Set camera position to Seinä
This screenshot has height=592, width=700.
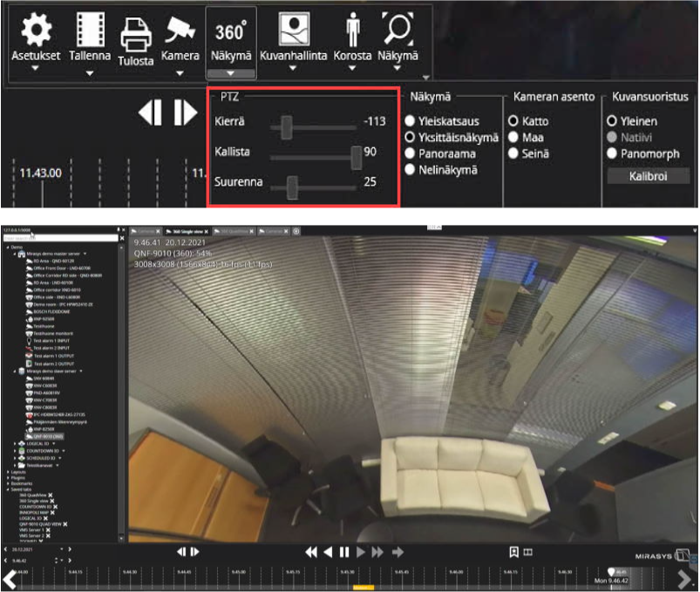(x=513, y=153)
